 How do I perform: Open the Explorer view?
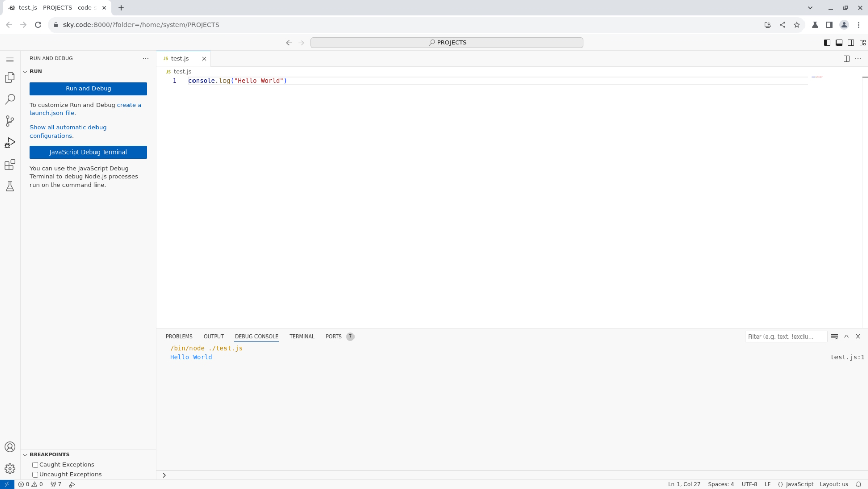pos(10,78)
